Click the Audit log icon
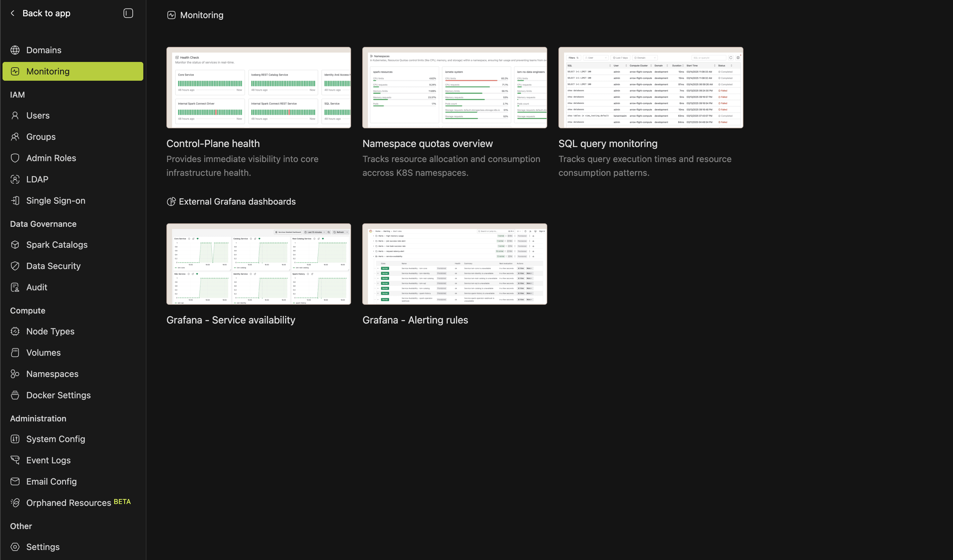The image size is (953, 560). click(x=15, y=287)
